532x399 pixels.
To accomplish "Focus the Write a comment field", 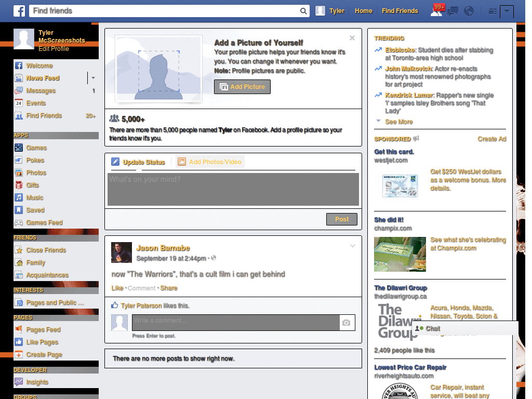I will (236, 323).
